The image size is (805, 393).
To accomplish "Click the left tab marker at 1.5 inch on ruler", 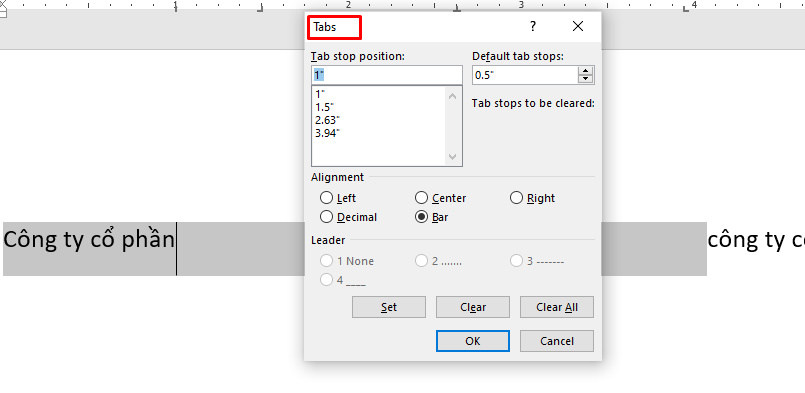I will [x=261, y=8].
